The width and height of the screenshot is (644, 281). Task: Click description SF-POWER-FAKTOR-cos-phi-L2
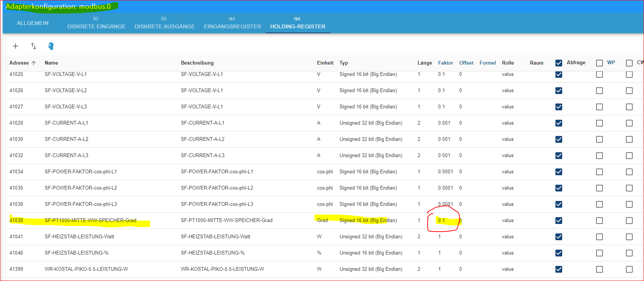(x=217, y=188)
